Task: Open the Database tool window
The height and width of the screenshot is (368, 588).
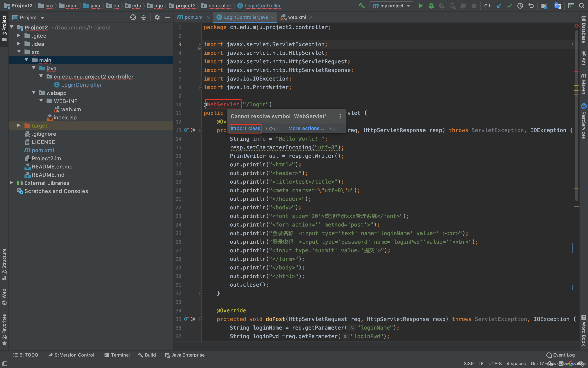Action: (584, 29)
